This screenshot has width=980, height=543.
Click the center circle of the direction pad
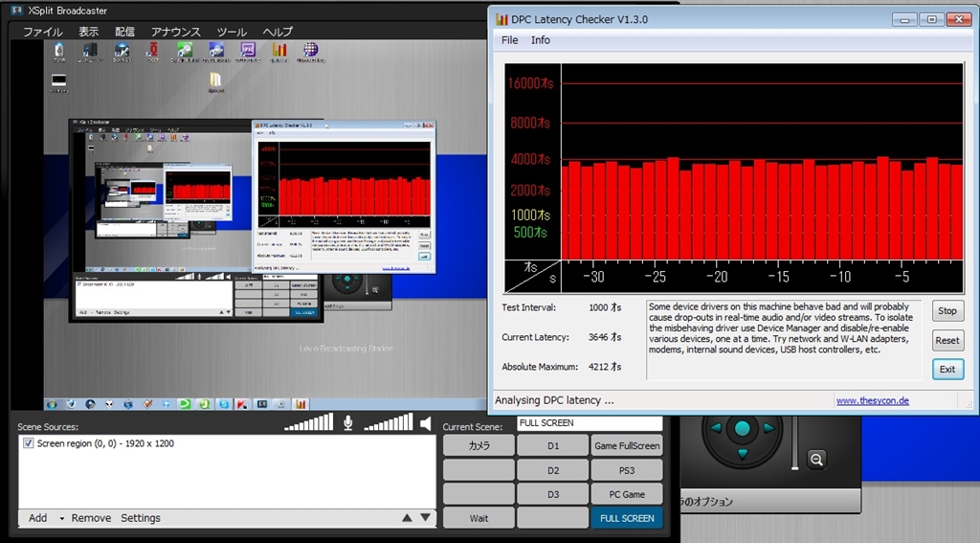743,428
